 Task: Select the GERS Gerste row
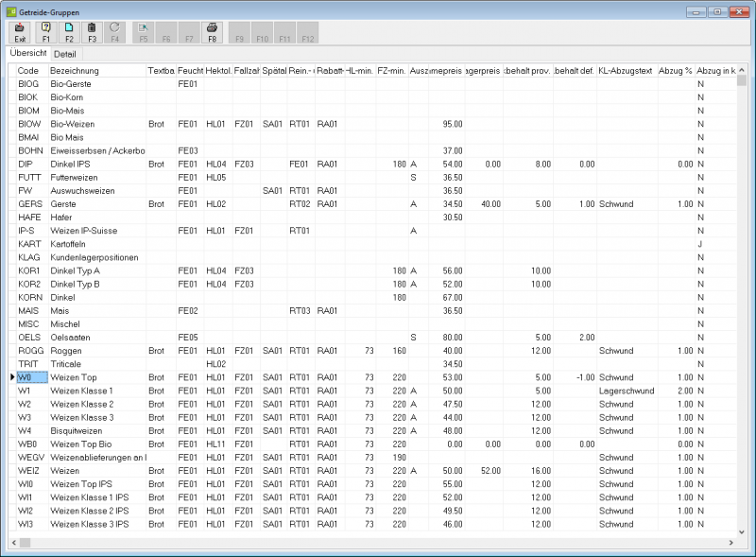[372, 204]
